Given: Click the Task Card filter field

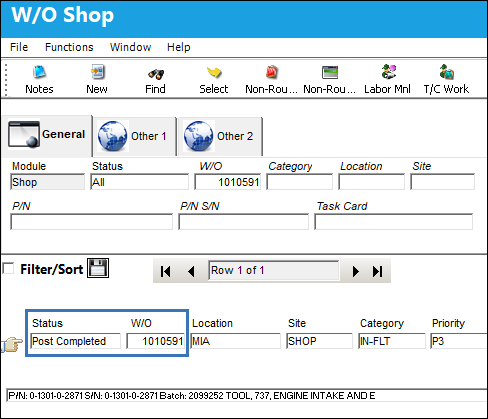Looking at the screenshot, I should tap(393, 222).
